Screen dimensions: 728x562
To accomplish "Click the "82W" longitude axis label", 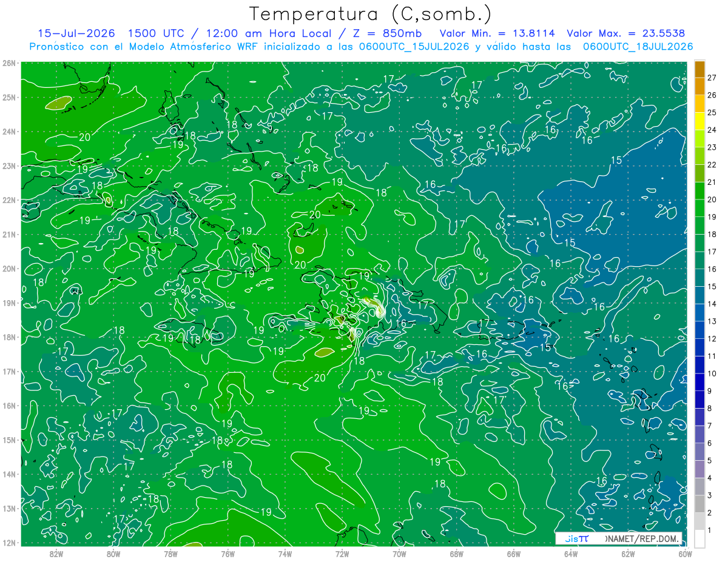I will (56, 553).
